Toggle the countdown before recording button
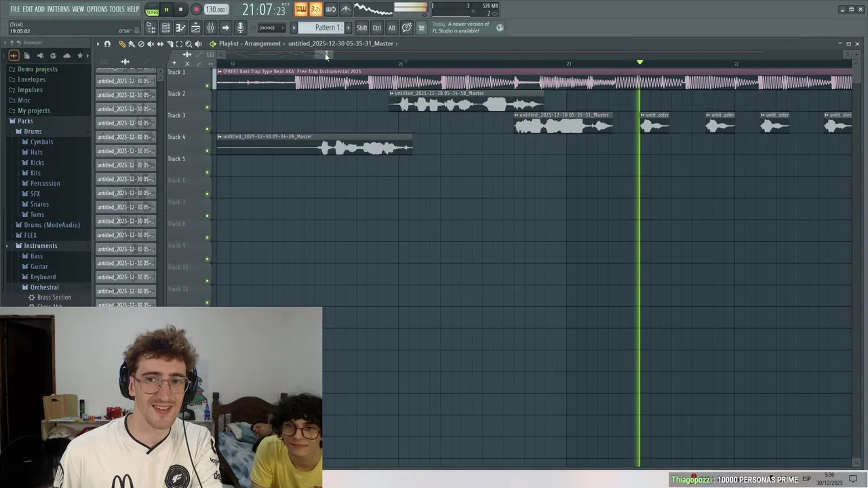This screenshot has height=488, width=868. [x=315, y=9]
